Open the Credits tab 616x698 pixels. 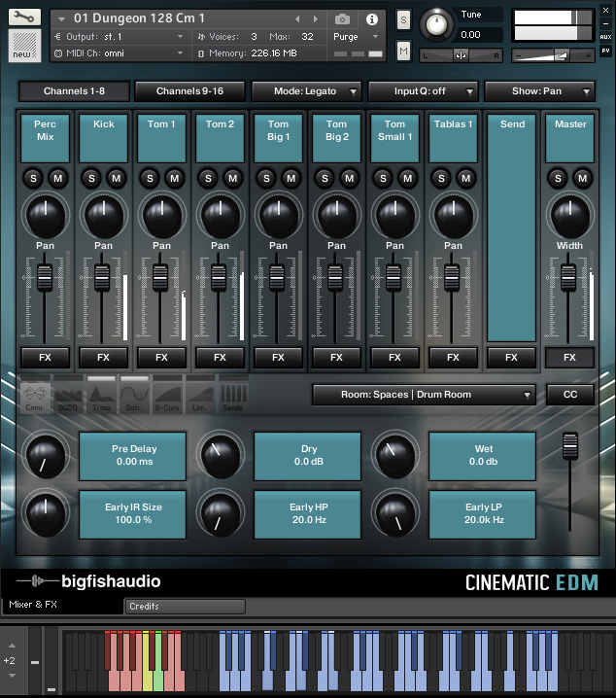coord(185,607)
